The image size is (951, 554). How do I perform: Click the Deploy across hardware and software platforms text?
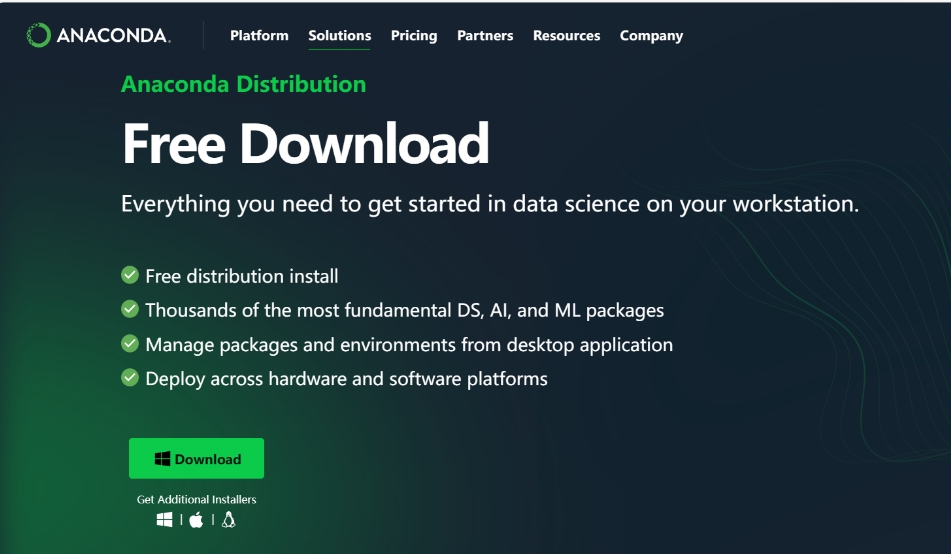346,379
